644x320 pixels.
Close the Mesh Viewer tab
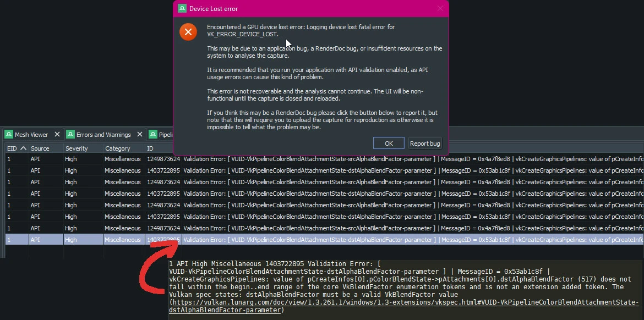[57, 134]
